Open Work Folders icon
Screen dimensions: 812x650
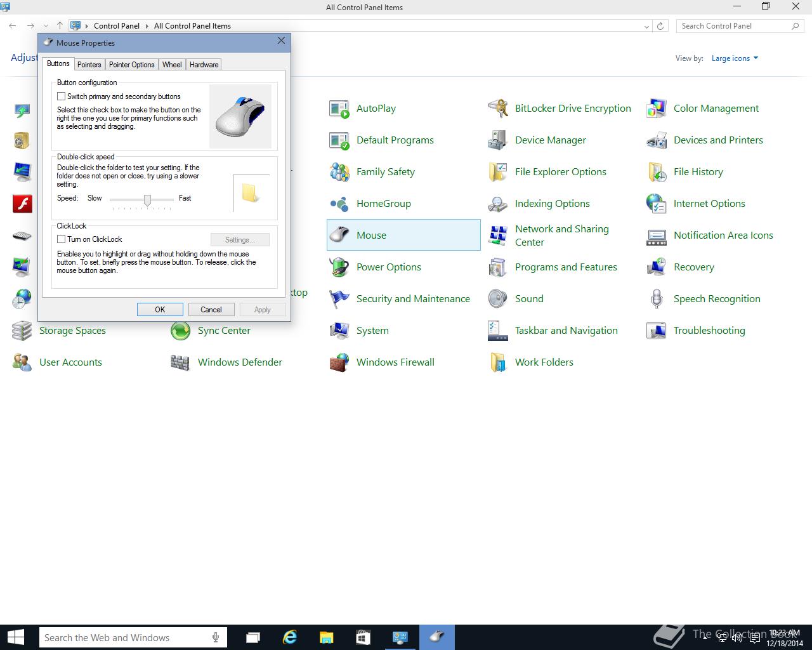[498, 362]
